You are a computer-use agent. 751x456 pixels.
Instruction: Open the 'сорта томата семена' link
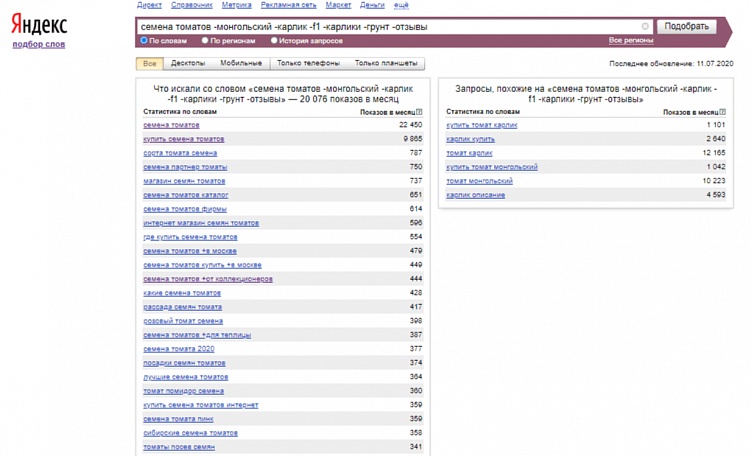click(x=180, y=153)
